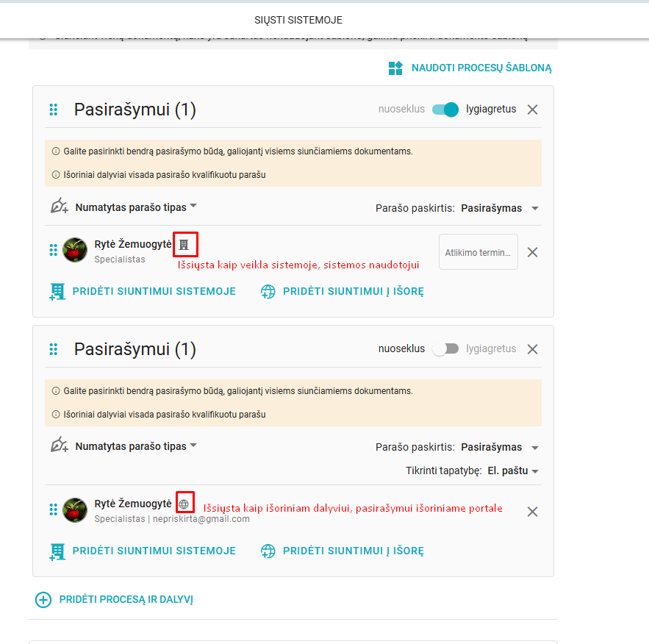Open first Numatytas parašo tipas dropdown
The height and width of the screenshot is (644, 649).
137,207
